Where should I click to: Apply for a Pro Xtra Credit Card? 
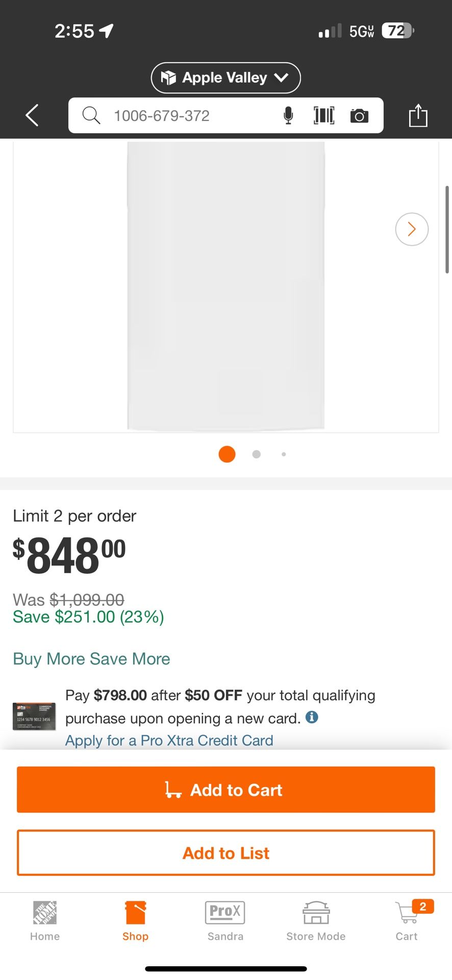(x=169, y=740)
